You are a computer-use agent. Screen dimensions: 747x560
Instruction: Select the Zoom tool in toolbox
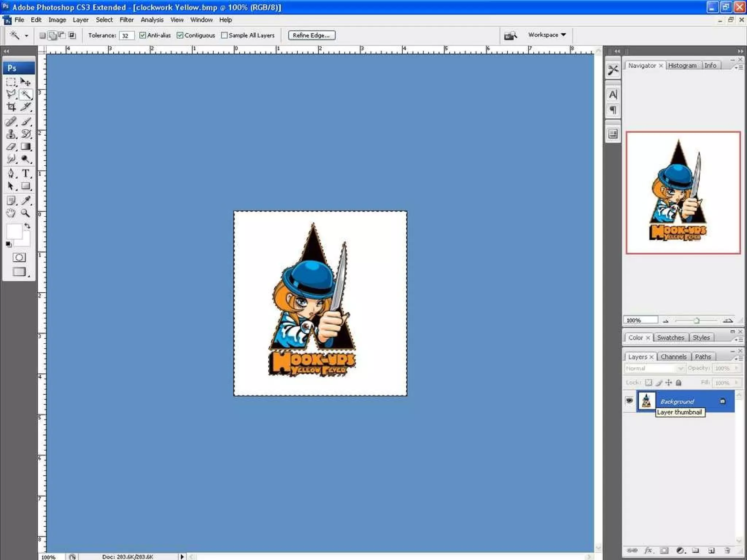pos(26,213)
